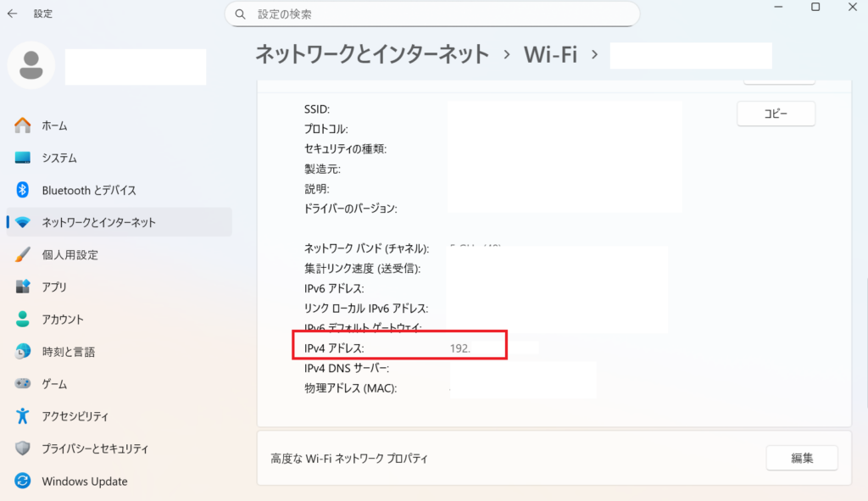Click the アカウント person icon

[x=23, y=320]
